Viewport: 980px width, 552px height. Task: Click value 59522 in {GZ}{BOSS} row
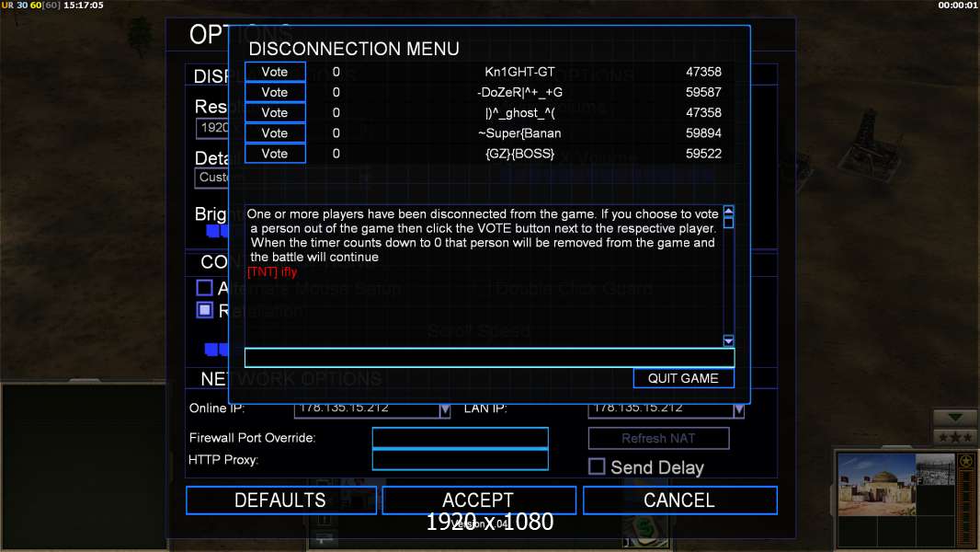(x=703, y=154)
